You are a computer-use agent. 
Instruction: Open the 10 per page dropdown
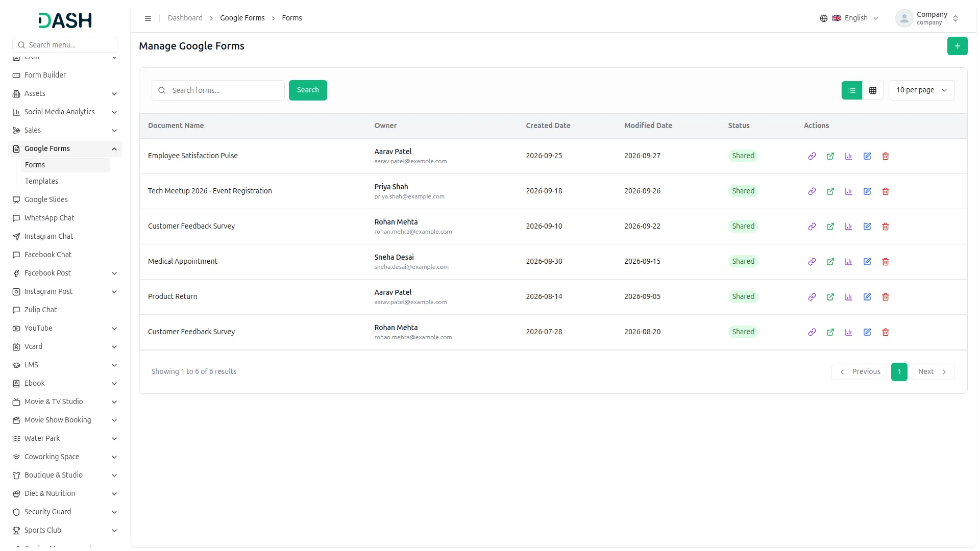[x=921, y=90]
